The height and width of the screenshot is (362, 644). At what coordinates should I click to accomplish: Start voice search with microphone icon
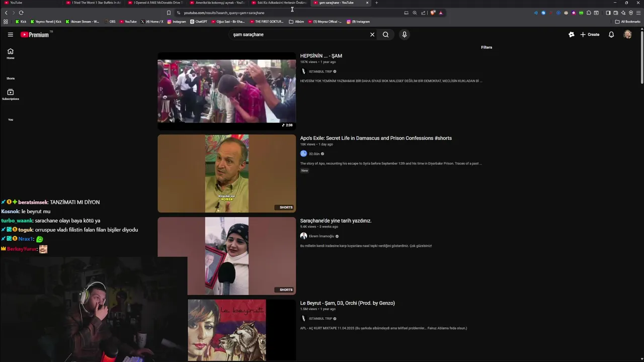pos(404,35)
